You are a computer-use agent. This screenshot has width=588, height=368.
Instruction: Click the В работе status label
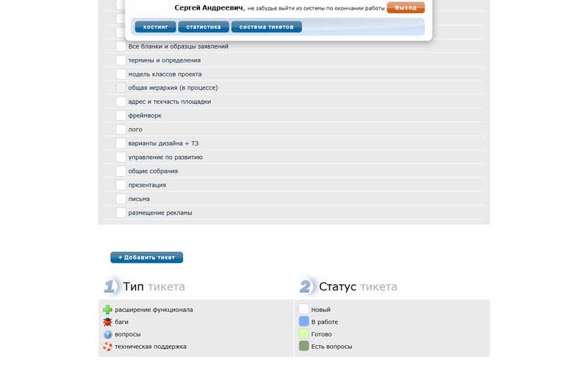pyautogui.click(x=324, y=322)
